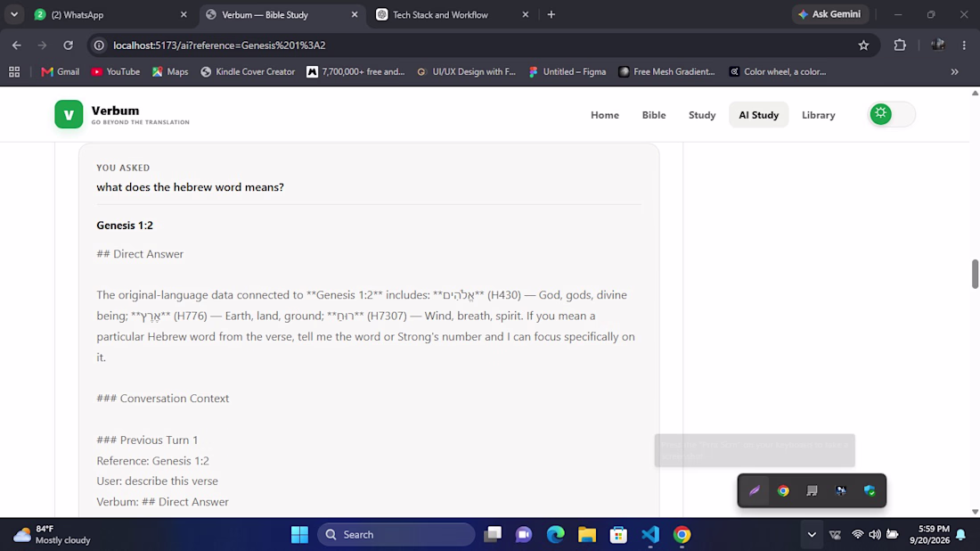Click the green Verbum logo icon

[x=69, y=114]
